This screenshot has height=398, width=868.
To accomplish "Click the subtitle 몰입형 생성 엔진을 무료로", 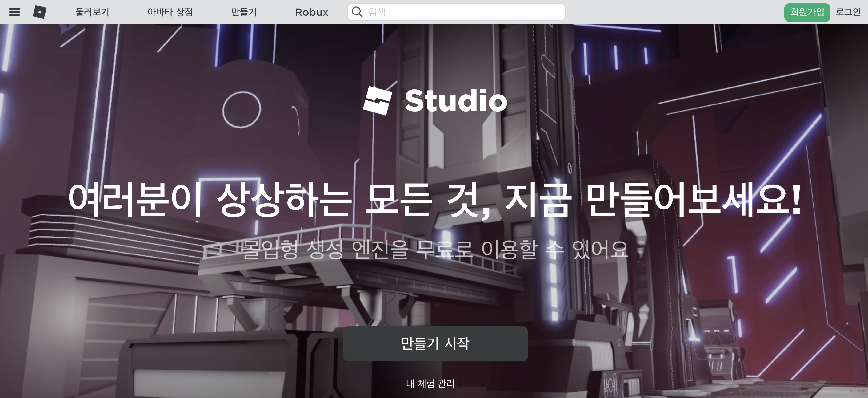I will (435, 250).
